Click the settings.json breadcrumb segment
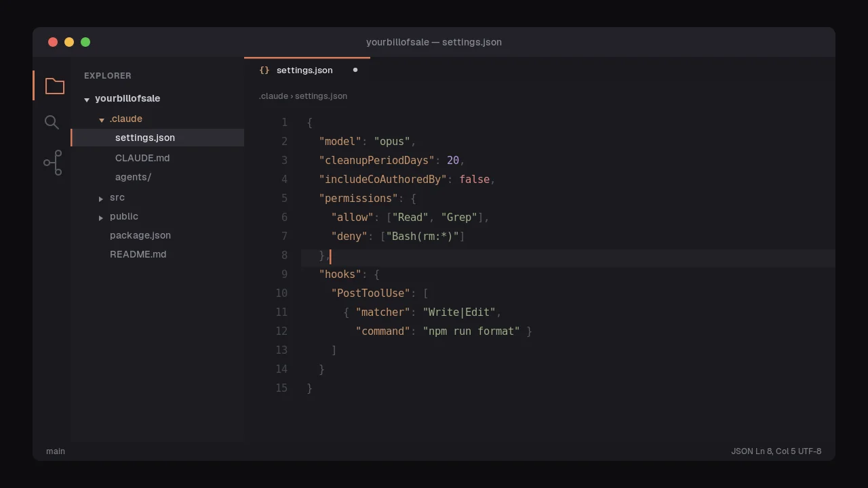 (321, 96)
